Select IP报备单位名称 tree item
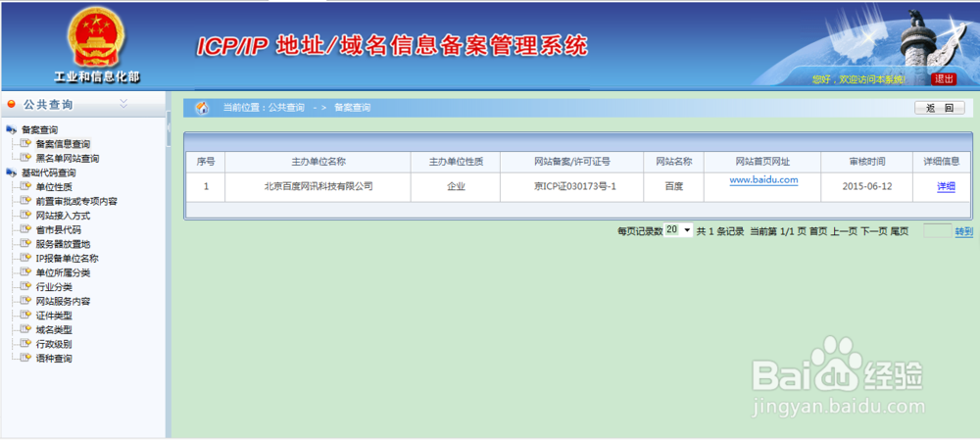The image size is (980, 440). click(x=67, y=258)
